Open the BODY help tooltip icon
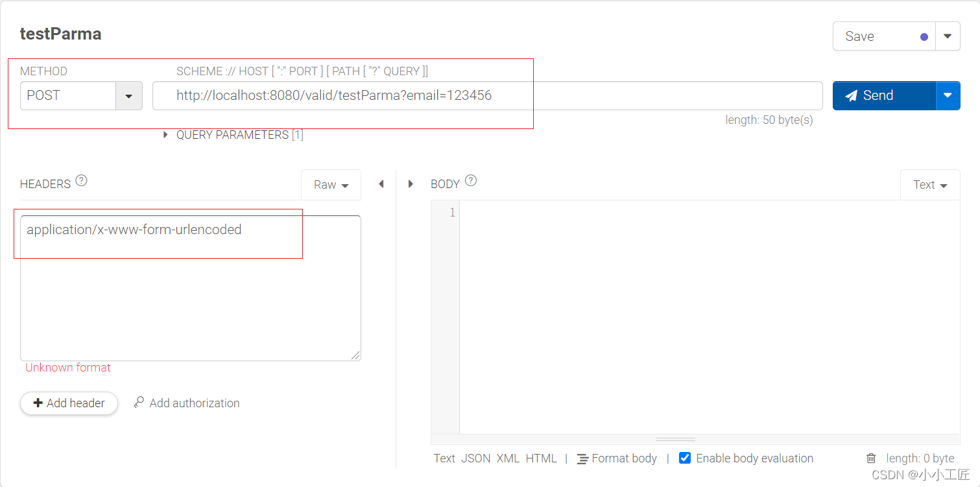The height and width of the screenshot is (487, 980). [471, 181]
